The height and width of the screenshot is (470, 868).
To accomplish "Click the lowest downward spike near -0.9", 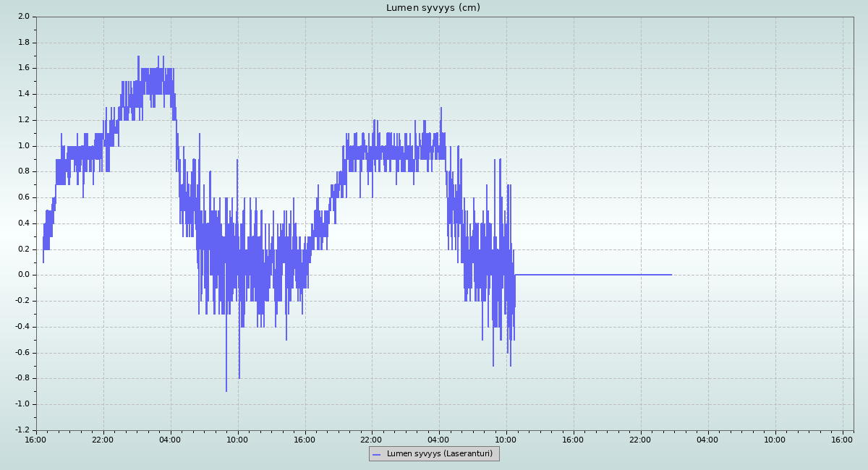I will click(226, 390).
